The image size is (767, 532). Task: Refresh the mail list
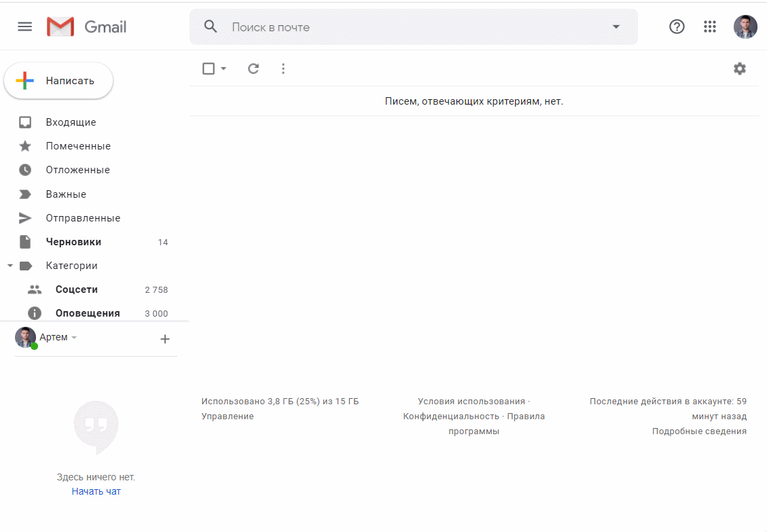[x=253, y=69]
